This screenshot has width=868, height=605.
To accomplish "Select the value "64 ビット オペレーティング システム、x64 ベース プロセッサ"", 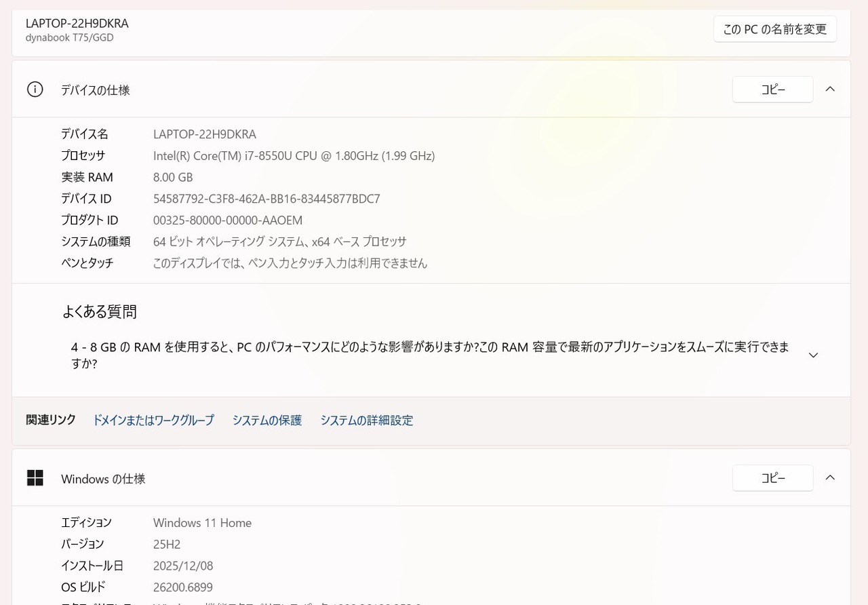I will point(280,241).
